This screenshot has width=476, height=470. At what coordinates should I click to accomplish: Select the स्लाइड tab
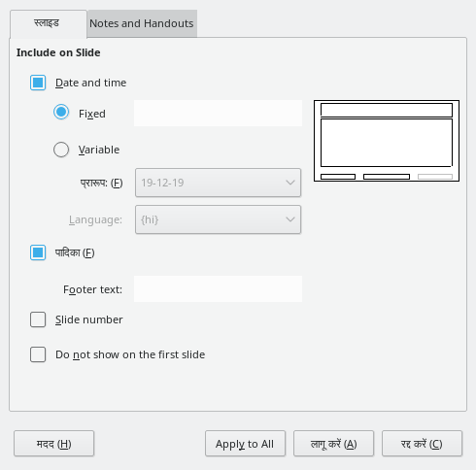tap(49, 24)
